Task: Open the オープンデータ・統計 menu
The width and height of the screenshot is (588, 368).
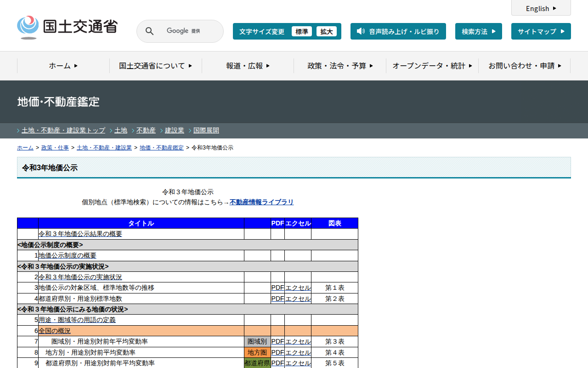Action: pyautogui.click(x=432, y=66)
